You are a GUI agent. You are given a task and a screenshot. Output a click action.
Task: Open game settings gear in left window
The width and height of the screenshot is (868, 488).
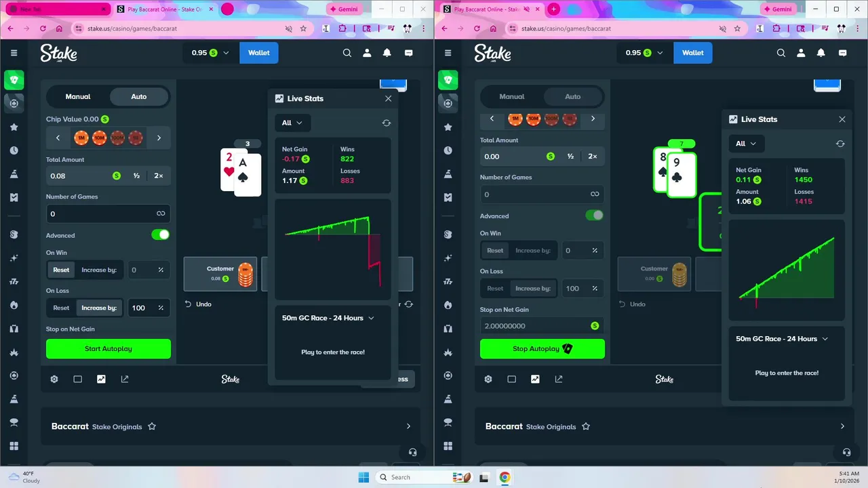(x=54, y=380)
